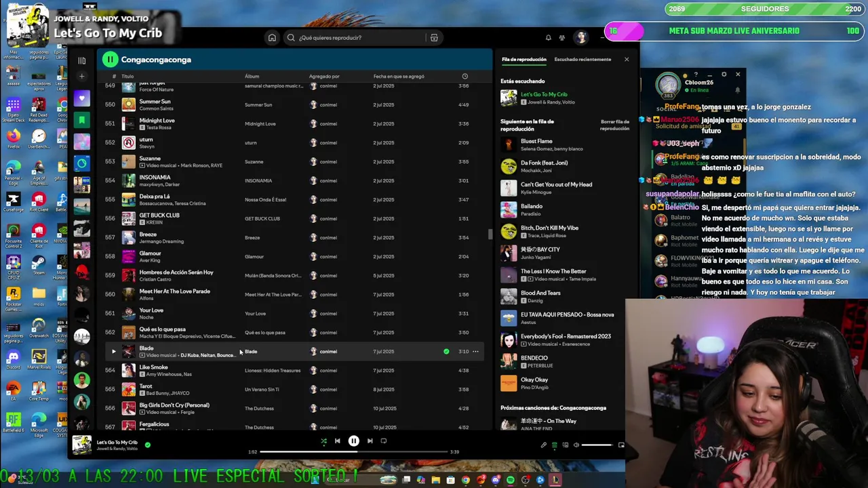This screenshot has height=488, width=868.
Task: Open Chrome icon in Windows taskbar
Action: click(x=466, y=481)
